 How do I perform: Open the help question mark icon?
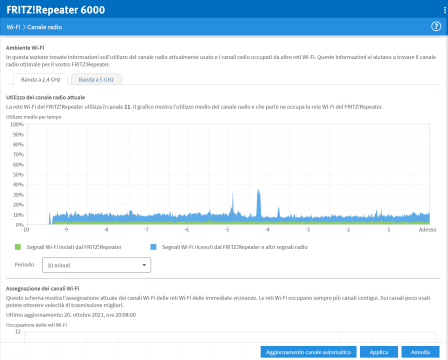pos(436,26)
